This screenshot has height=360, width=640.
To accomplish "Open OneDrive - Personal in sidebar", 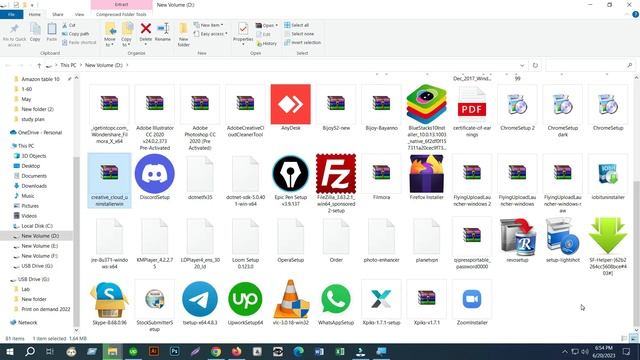I will [40, 132].
